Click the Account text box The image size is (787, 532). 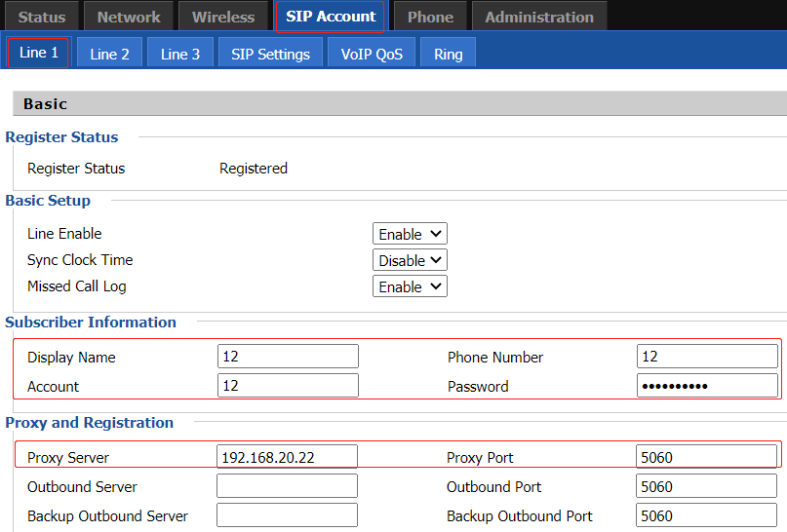pyautogui.click(x=288, y=386)
